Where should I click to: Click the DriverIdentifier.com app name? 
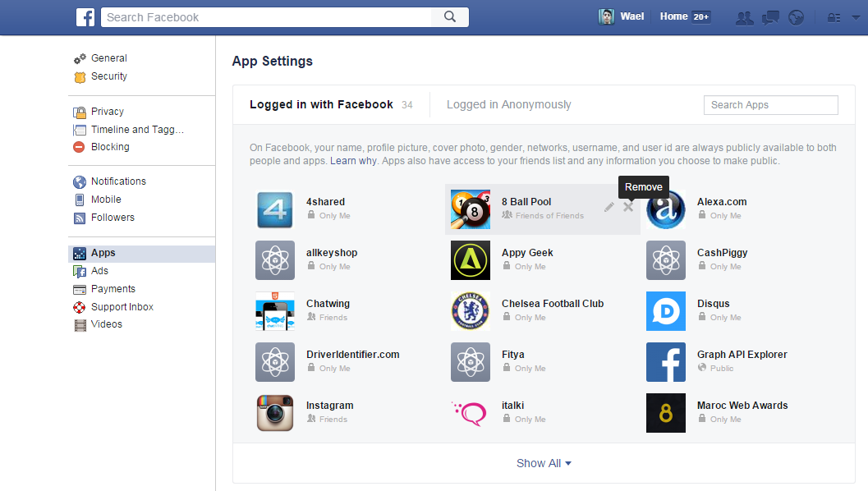352,355
